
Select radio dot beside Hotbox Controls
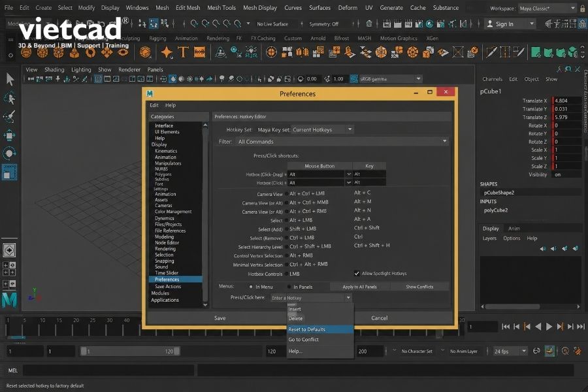287,274
